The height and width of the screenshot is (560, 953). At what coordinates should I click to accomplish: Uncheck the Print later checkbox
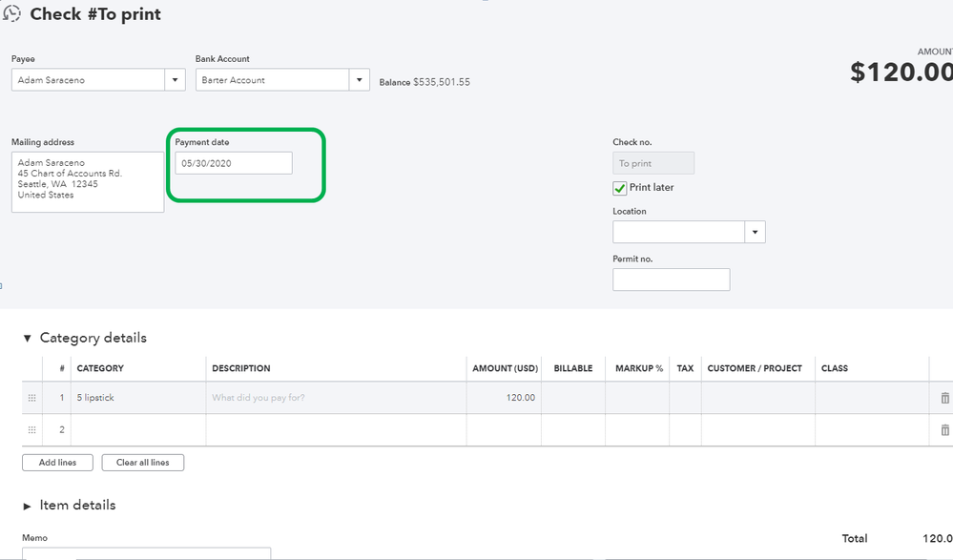(x=620, y=188)
